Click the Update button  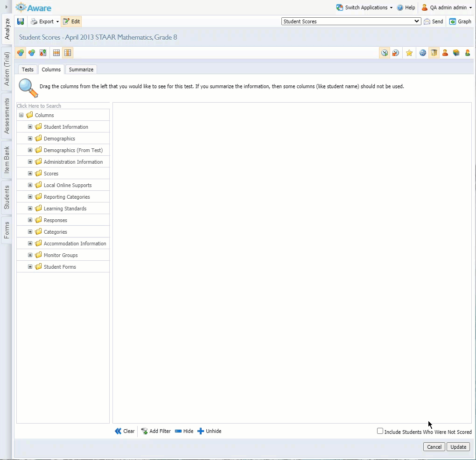[458, 446]
